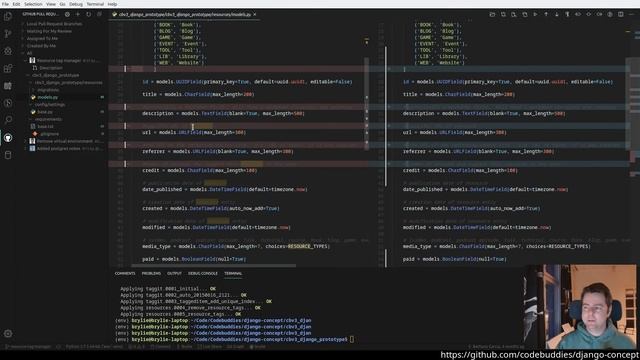Click the branch name in status bar
This screenshot has width=640, height=360.
click(x=28, y=347)
